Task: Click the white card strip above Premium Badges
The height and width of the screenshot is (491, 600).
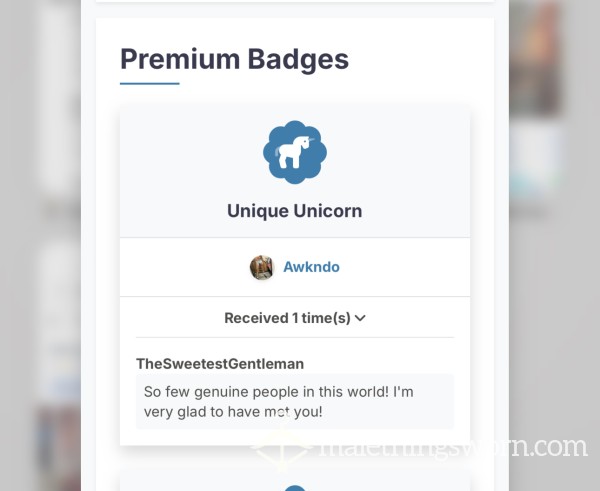Action: pos(295,1)
